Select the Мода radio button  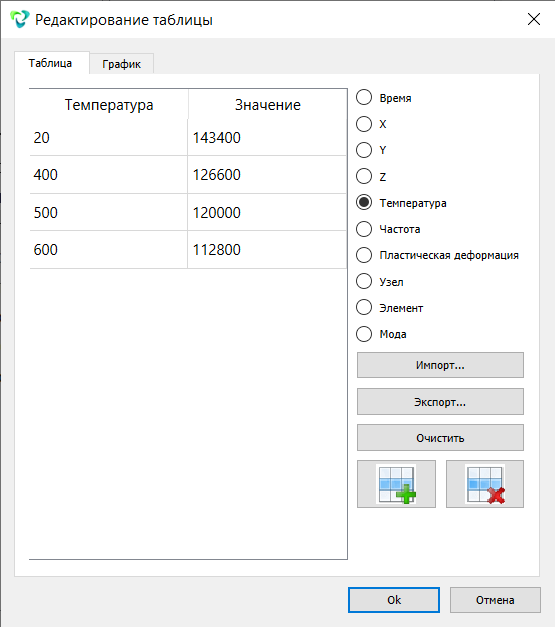tap(364, 334)
